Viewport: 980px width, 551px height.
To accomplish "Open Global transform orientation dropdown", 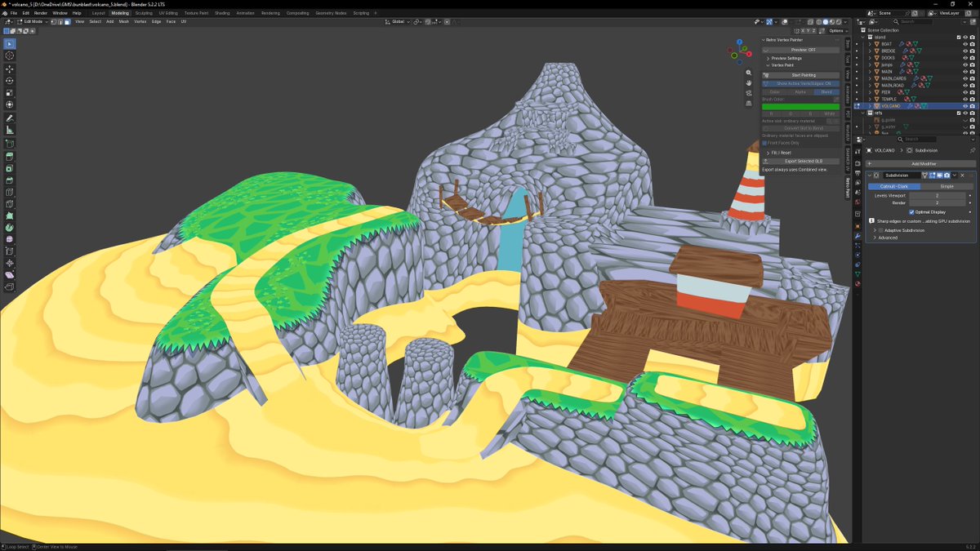I will point(398,21).
